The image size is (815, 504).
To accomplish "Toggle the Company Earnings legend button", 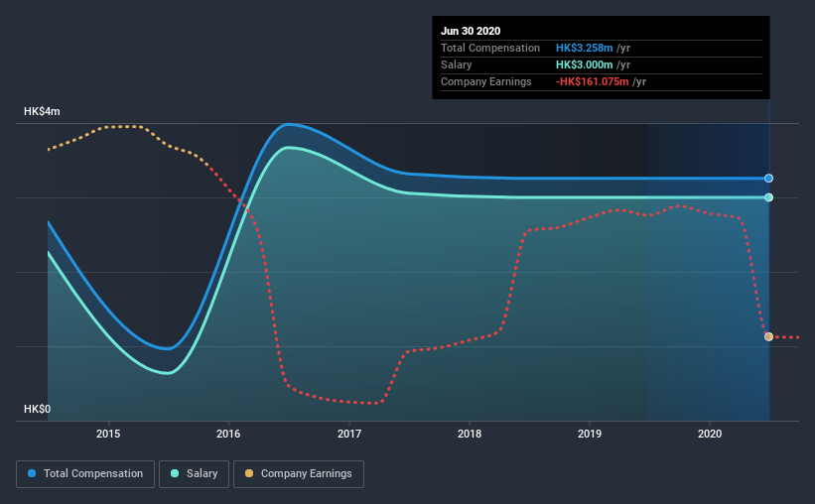I will point(299,474).
